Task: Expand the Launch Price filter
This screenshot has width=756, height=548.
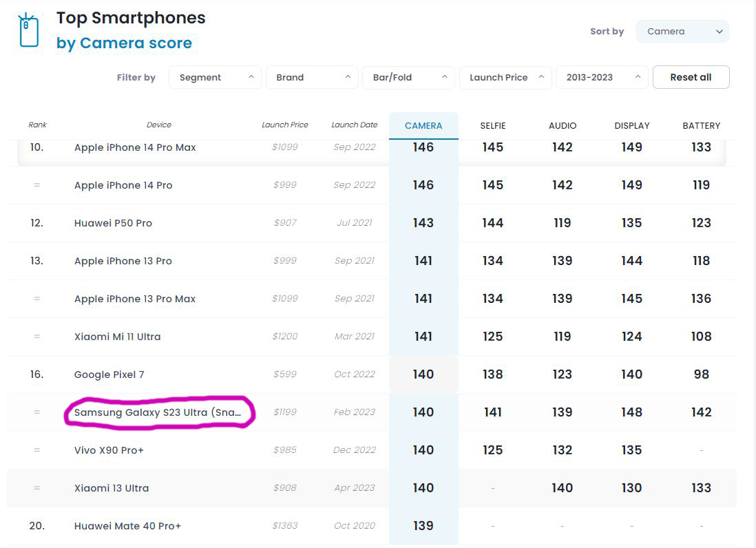Action: [505, 77]
